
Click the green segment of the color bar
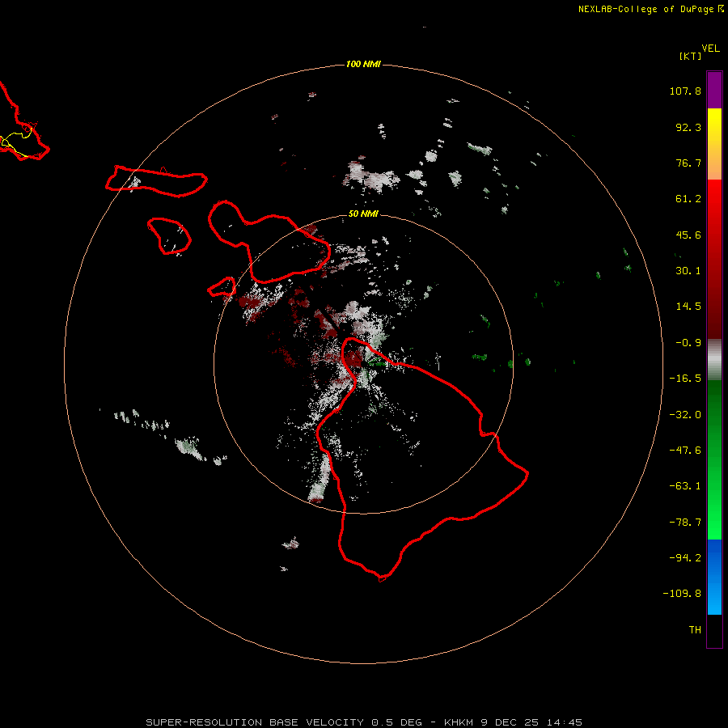[714, 459]
